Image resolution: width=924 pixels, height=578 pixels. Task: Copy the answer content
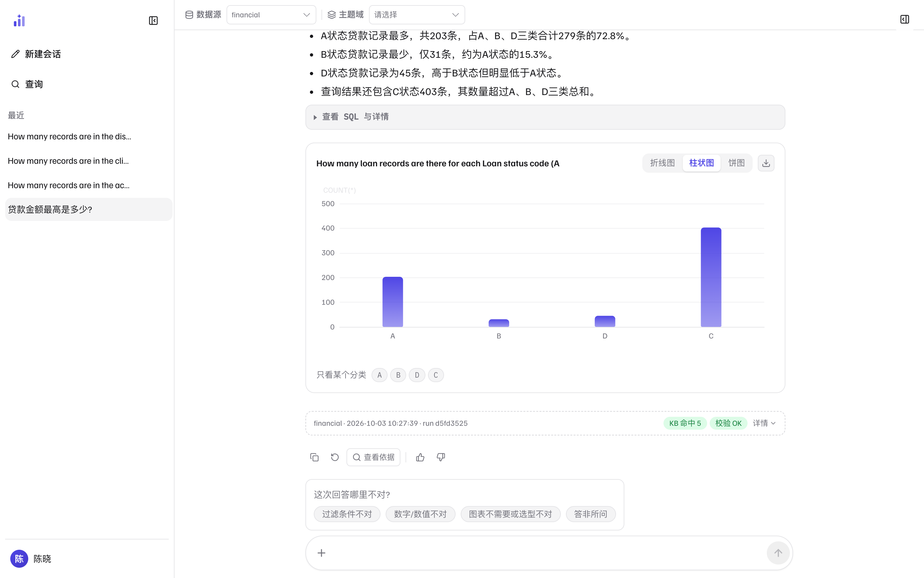pyautogui.click(x=314, y=457)
